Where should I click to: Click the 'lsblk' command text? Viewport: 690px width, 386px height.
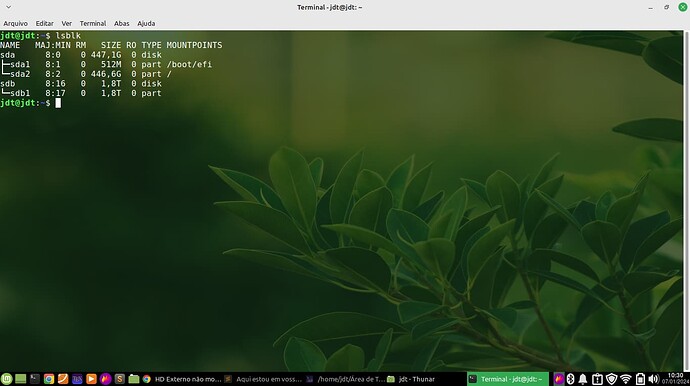[x=68, y=36]
